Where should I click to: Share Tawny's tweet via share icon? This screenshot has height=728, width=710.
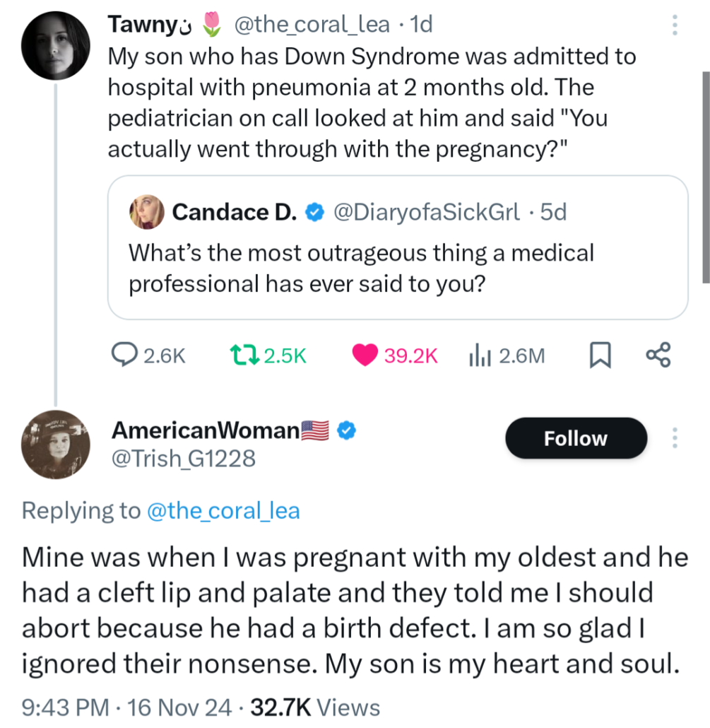click(x=658, y=355)
